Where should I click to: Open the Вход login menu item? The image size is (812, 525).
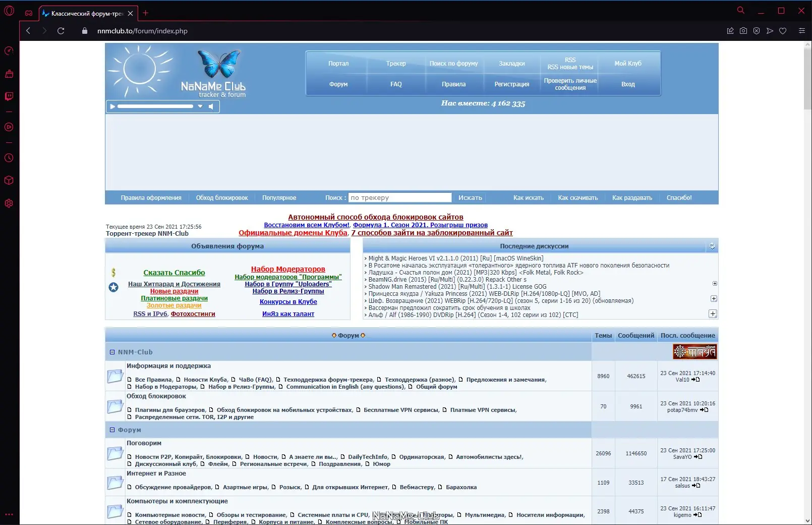point(628,84)
